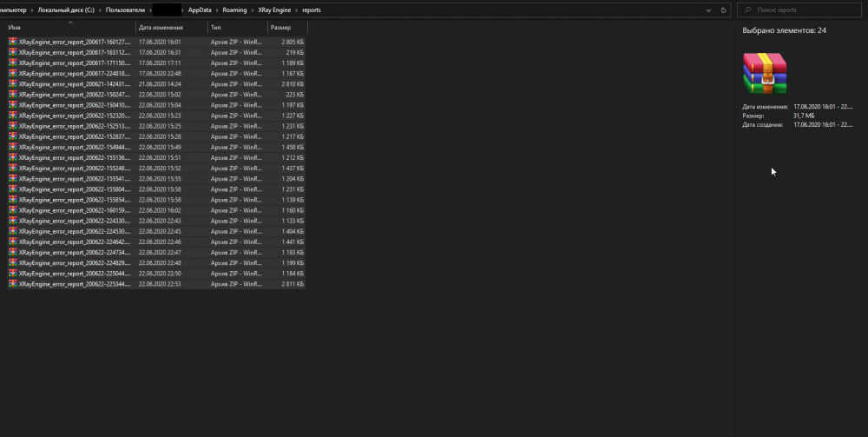Click the archive icon of report 200622-224530
Screen dimensions: 868x437
(x=13, y=231)
